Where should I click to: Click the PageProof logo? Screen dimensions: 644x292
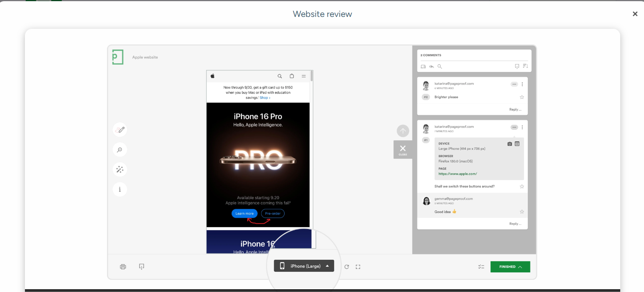pos(118,57)
